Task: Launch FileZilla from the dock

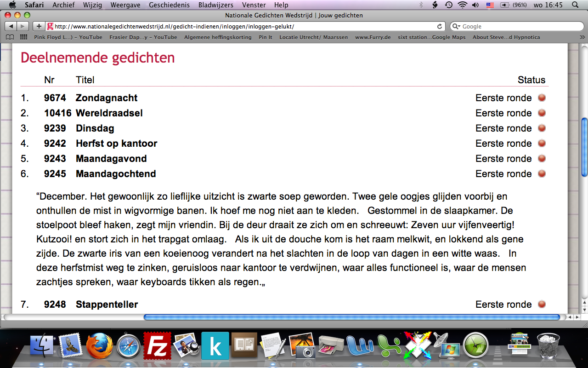Action: 157,345
